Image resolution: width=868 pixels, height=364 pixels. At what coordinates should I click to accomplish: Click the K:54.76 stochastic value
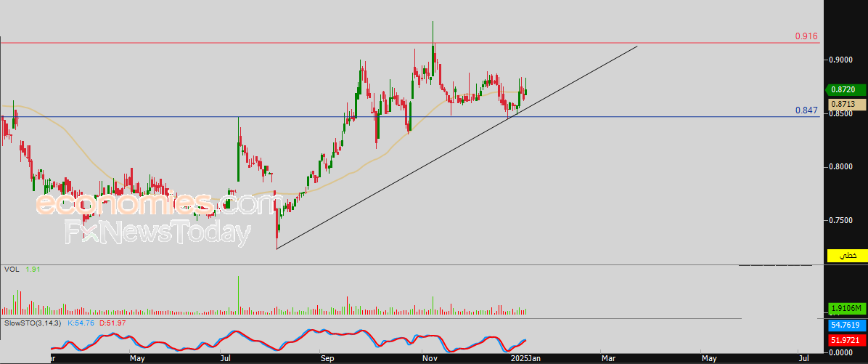point(81,322)
